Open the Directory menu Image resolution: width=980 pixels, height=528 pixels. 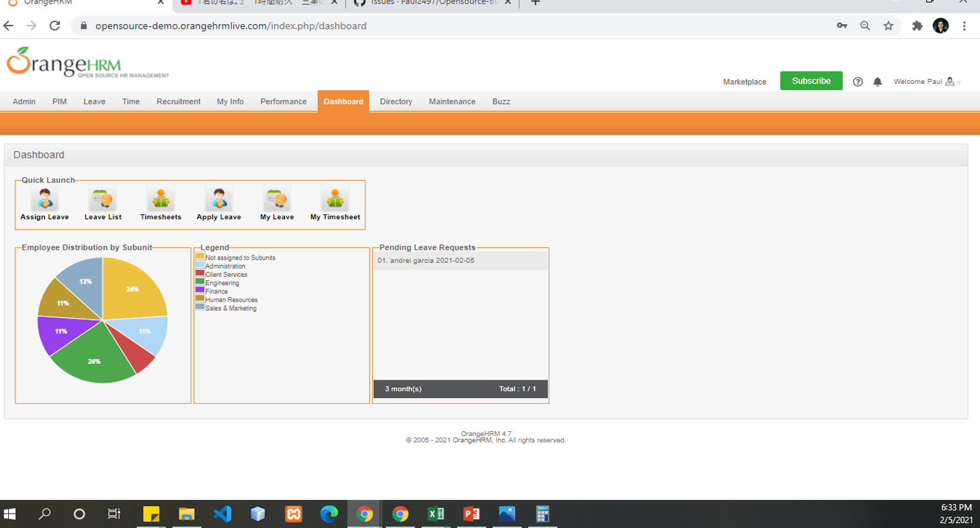pos(396,102)
